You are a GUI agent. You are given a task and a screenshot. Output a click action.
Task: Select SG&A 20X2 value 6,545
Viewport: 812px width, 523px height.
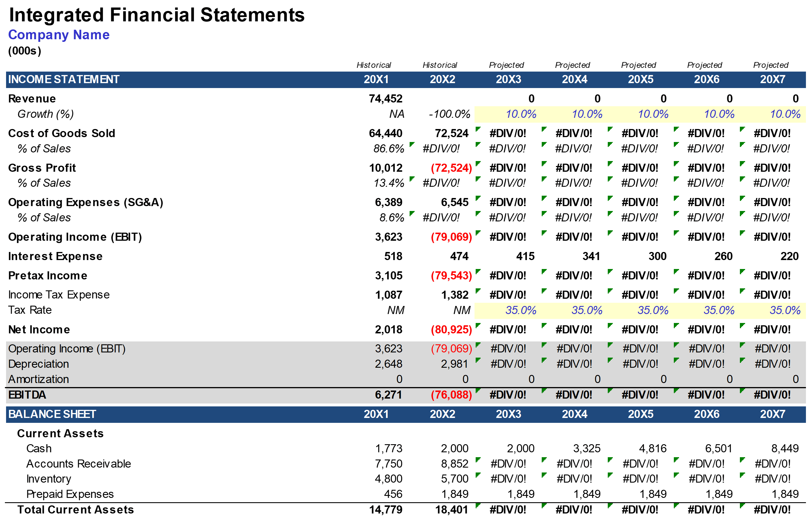455,203
